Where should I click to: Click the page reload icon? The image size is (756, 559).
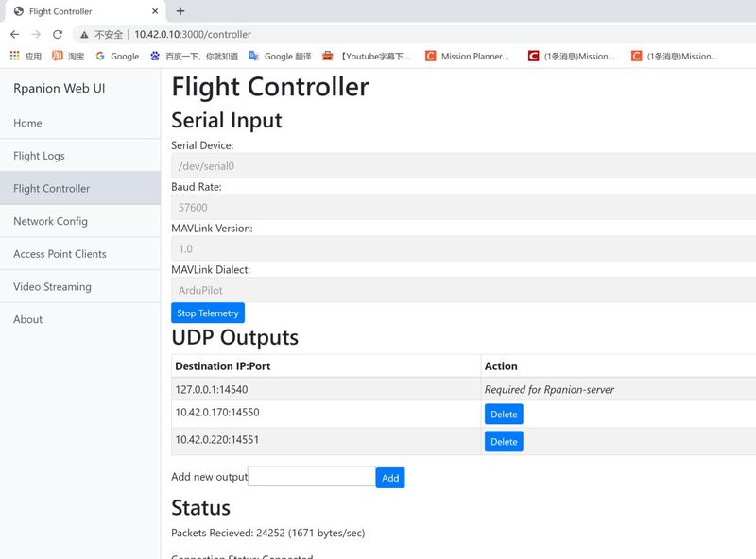58,34
